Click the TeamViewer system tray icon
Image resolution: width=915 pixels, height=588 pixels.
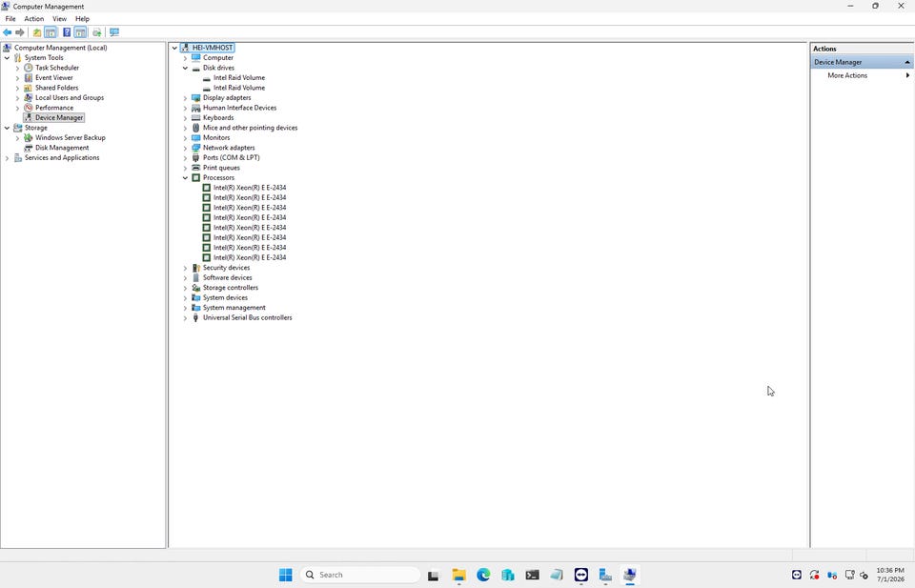[797, 576]
